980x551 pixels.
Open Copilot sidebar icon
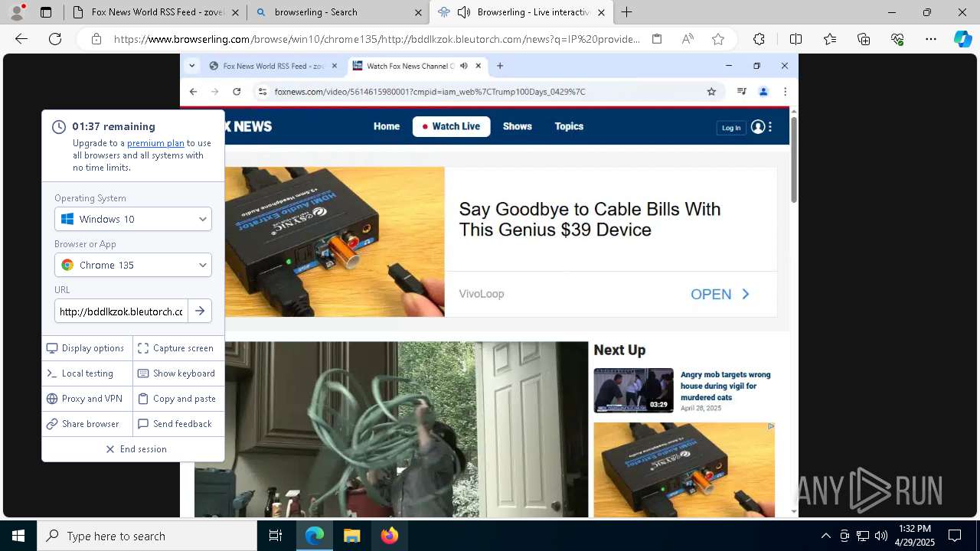click(x=962, y=39)
